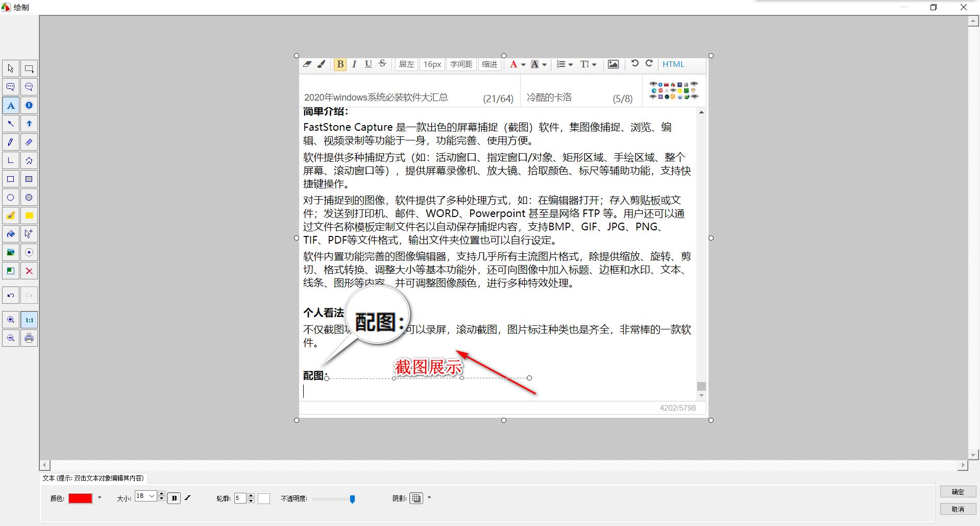Viewport: 980px width, 526px height.
Task: Click the red 颜色 color swatch
Action: (80, 498)
